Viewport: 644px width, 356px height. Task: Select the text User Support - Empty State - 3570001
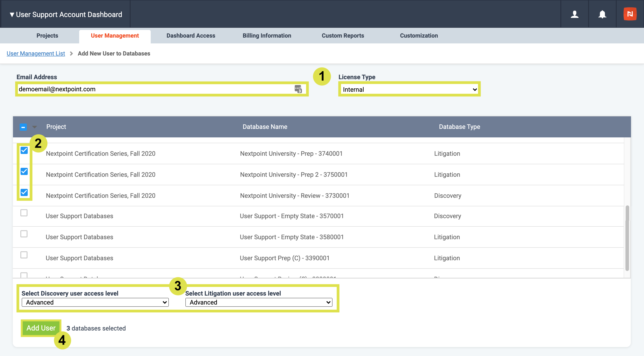(x=292, y=216)
